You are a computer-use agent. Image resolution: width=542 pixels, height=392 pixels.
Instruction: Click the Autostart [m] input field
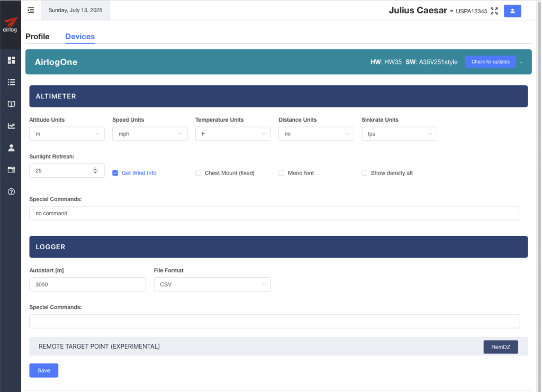(x=87, y=285)
